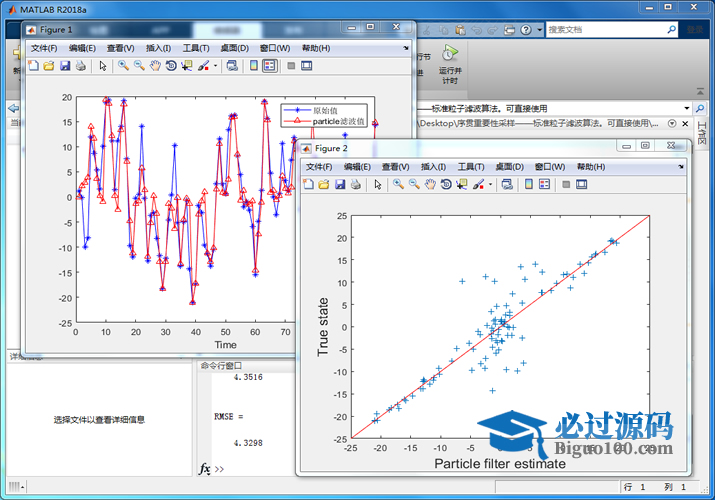Click Link Plot icon in Figure 1
Viewport: 715px width, 500px height.
click(x=232, y=66)
